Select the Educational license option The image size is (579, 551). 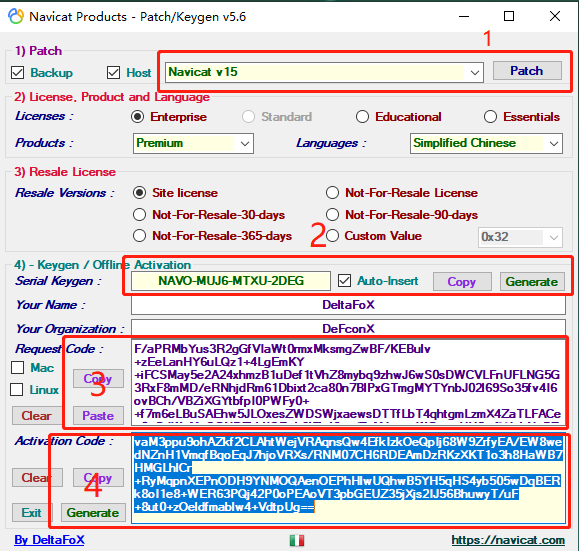pyautogui.click(x=362, y=117)
